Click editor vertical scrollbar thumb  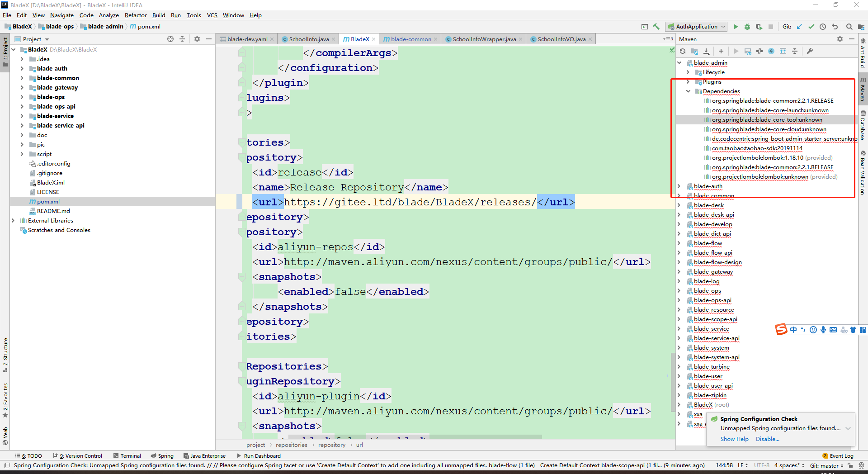tap(673, 382)
